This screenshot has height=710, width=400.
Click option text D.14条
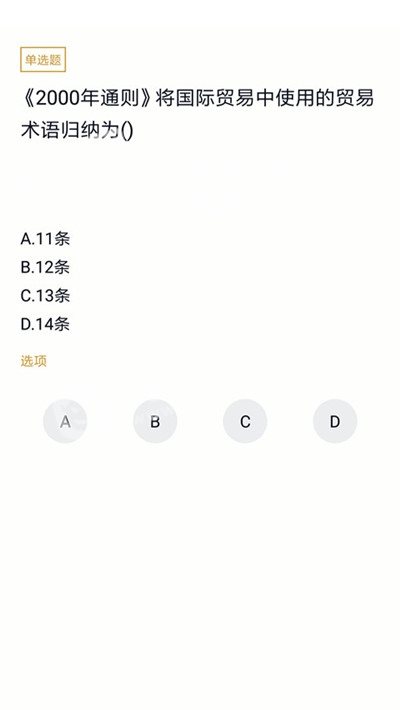coord(45,324)
